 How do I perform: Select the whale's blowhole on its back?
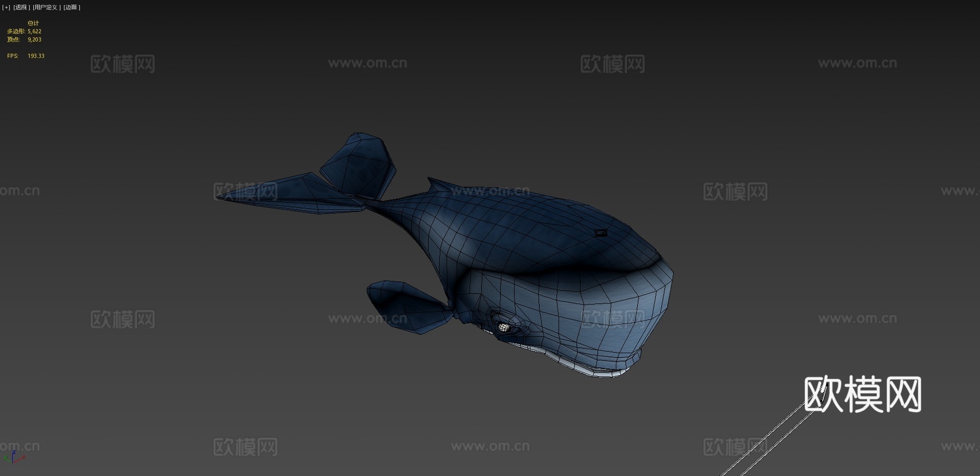tap(600, 233)
